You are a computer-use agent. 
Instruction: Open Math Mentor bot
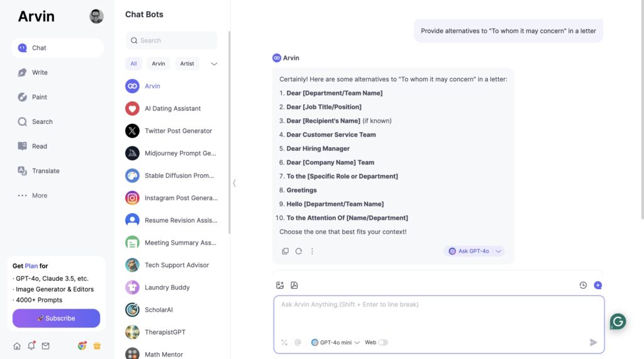pos(171,354)
